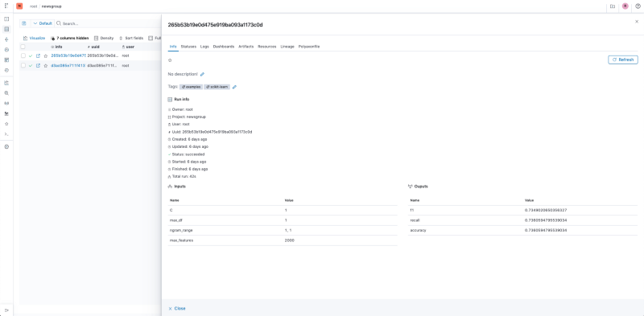Click the user column header
This screenshot has height=316, width=644.
click(x=128, y=47)
